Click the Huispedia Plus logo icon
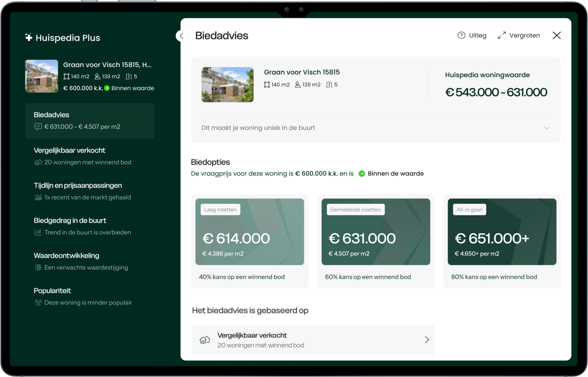The height and width of the screenshot is (377, 588). (29, 37)
